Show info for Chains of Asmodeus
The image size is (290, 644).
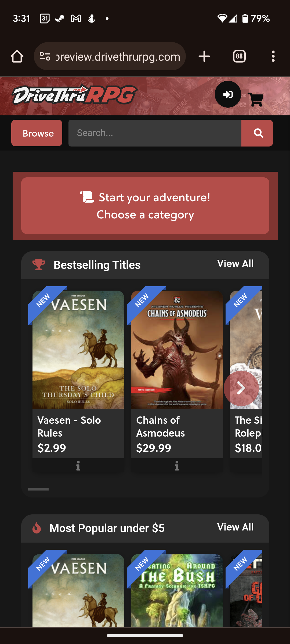(177, 466)
